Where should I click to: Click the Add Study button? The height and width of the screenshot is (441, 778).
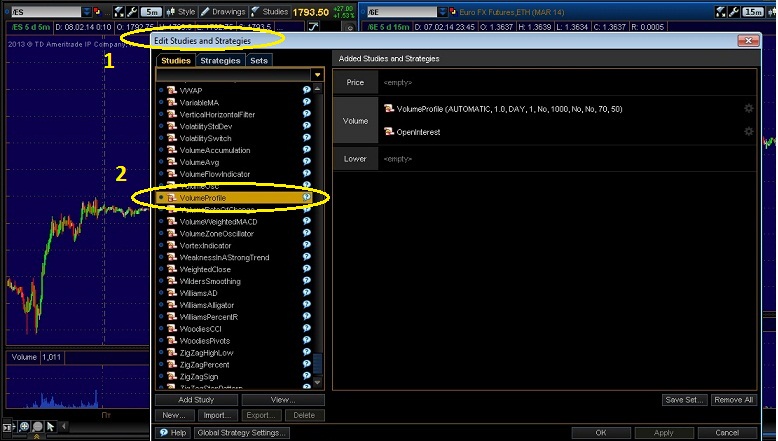point(196,400)
